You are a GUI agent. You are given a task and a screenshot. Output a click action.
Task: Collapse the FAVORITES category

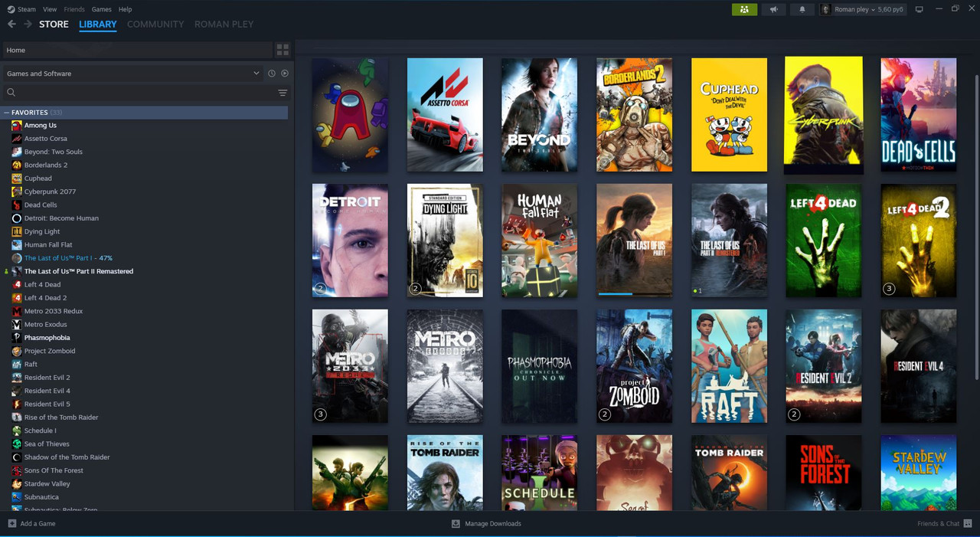coord(7,113)
